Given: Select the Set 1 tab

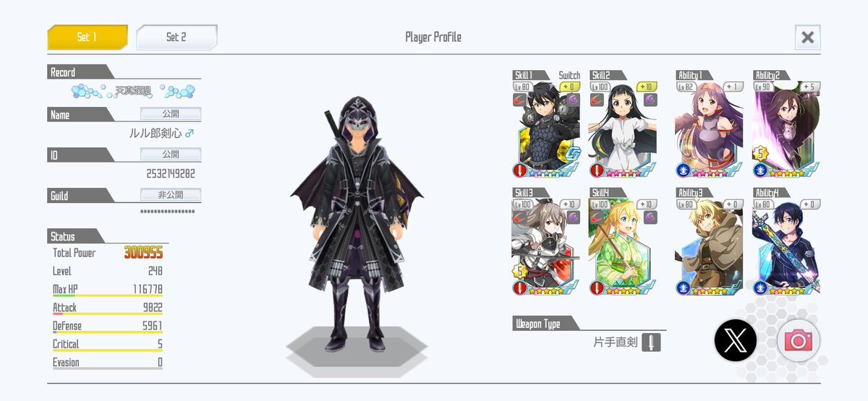Looking at the screenshot, I should point(88,37).
